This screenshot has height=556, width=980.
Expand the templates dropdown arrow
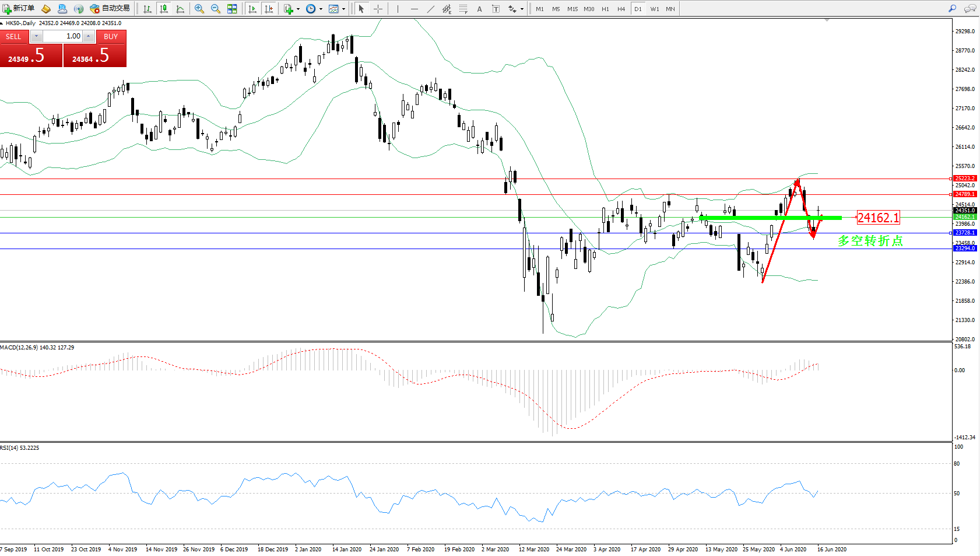click(343, 9)
